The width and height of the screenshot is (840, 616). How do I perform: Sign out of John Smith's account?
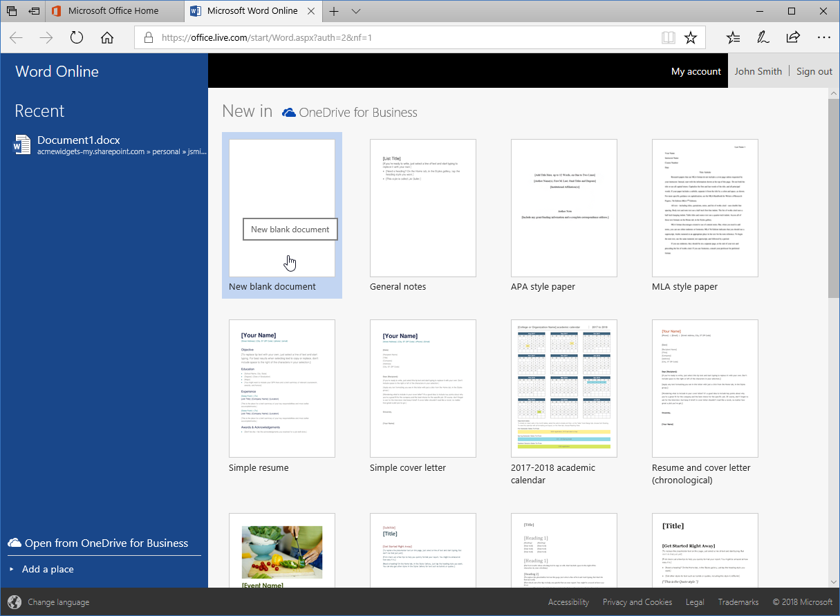tap(814, 71)
